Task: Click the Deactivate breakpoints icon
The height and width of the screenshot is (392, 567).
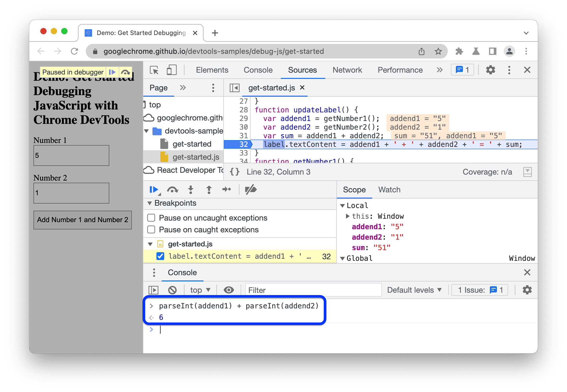Action: (x=250, y=189)
